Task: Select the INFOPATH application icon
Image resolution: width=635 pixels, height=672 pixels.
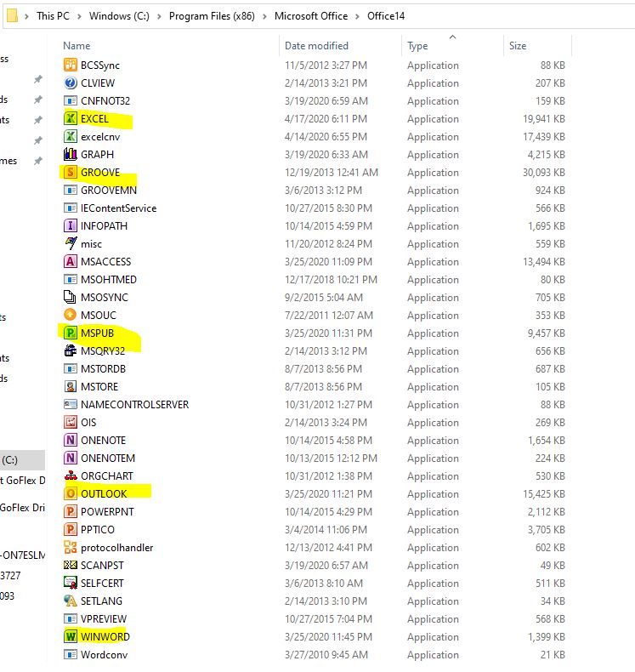Action: [x=71, y=226]
